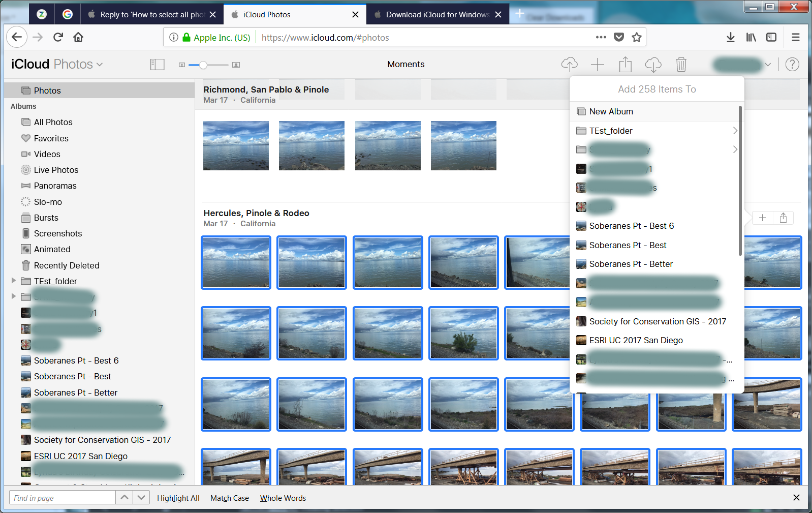This screenshot has height=513, width=812.
Task: Toggle the Firefox sidebars icon
Action: [771, 37]
